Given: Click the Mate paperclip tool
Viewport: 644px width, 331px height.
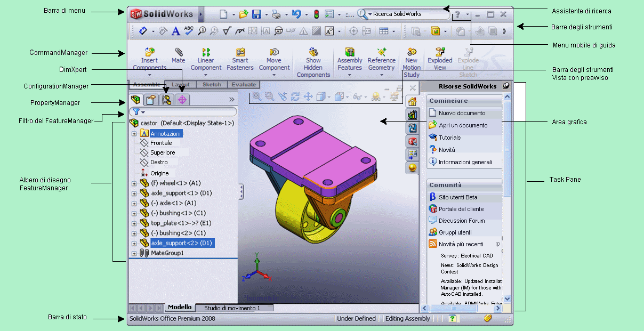Looking at the screenshot, I should coord(179,55).
